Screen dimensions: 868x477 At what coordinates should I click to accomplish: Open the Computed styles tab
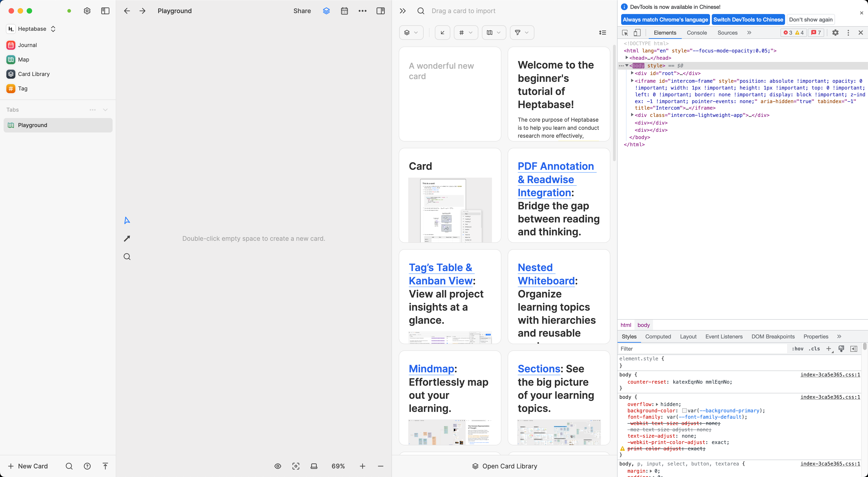pos(658,336)
